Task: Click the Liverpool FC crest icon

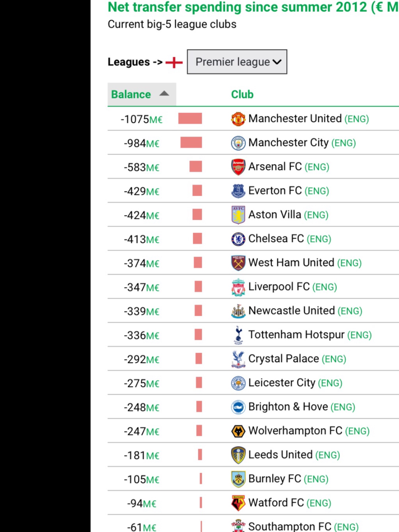Action: 238,287
